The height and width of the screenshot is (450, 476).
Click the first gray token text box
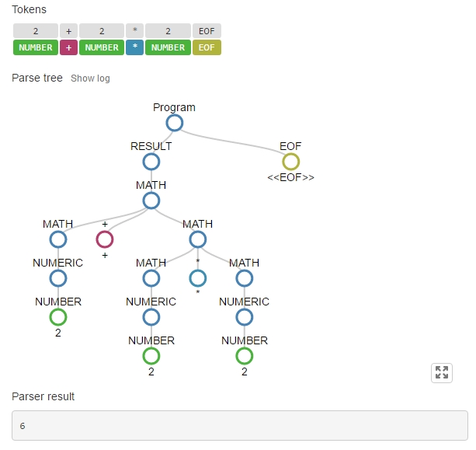point(36,30)
